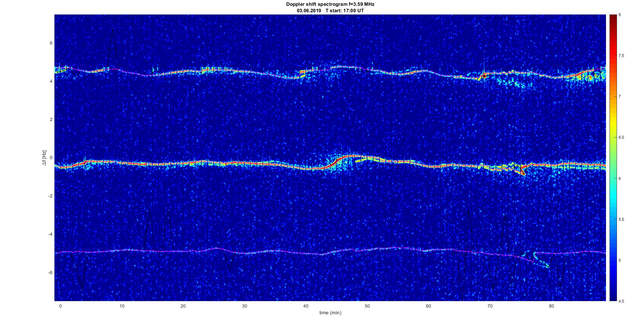644x323 pixels.
Task: Click x-axis tick label '30'
Action: [x=244, y=306]
